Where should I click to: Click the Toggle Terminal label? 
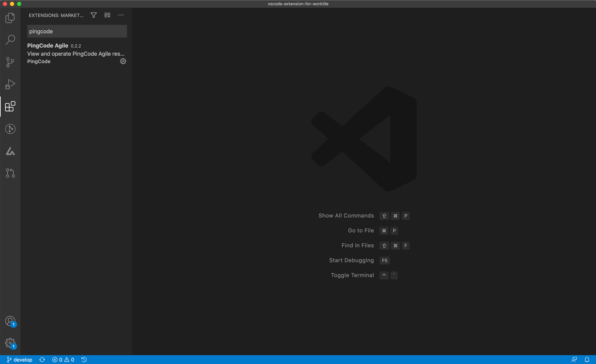click(352, 275)
